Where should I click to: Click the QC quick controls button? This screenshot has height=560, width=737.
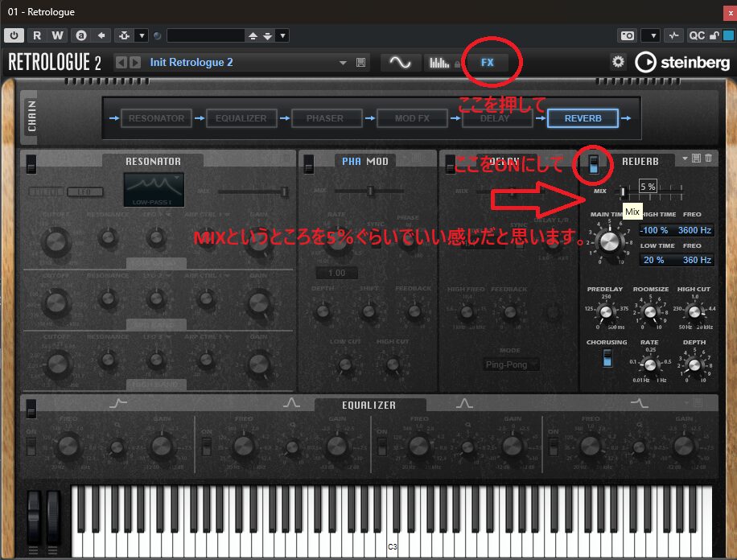click(697, 35)
